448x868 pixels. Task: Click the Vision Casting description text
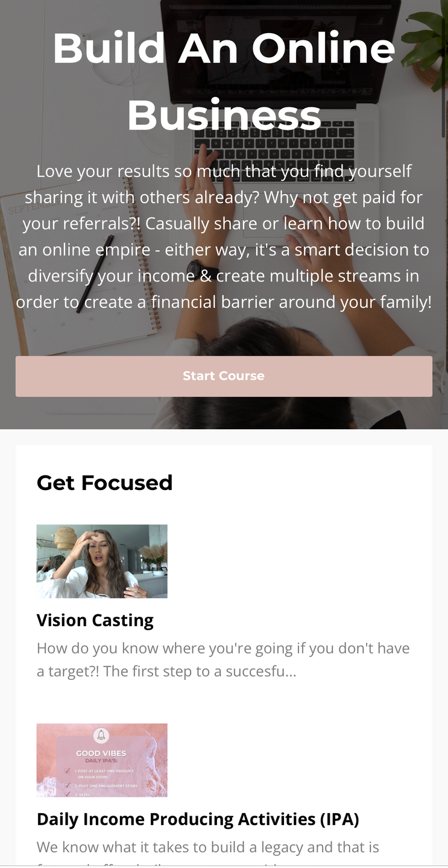pos(223,660)
